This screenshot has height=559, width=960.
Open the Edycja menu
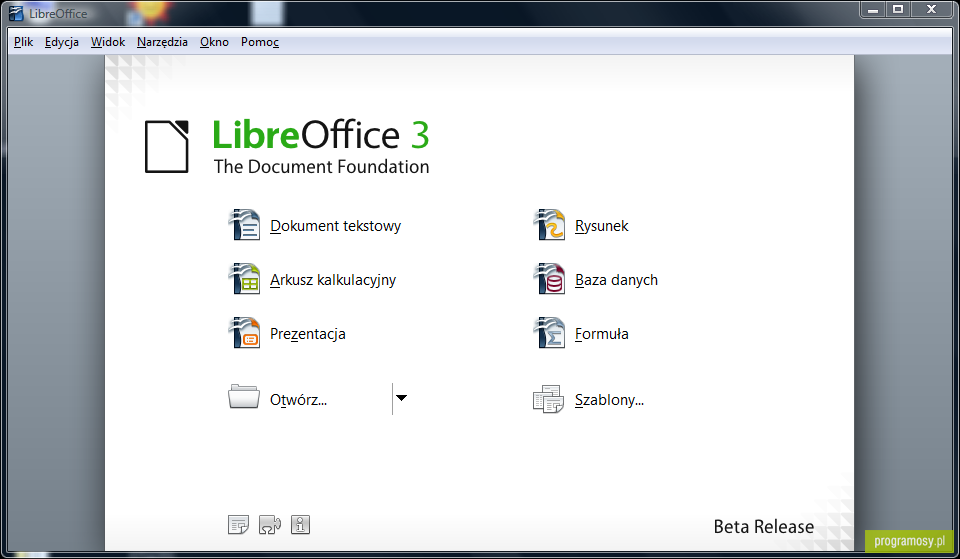(62, 42)
